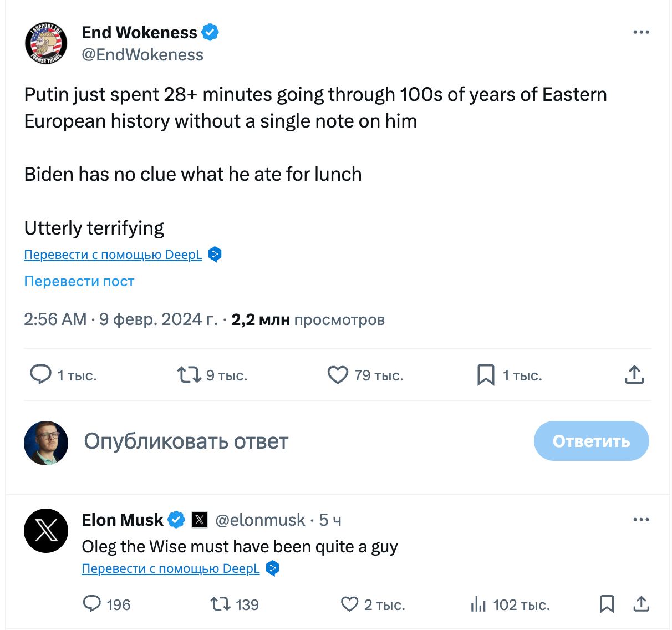This screenshot has width=672, height=630.
Task: Open the @elonmusk profile handle
Action: [260, 520]
